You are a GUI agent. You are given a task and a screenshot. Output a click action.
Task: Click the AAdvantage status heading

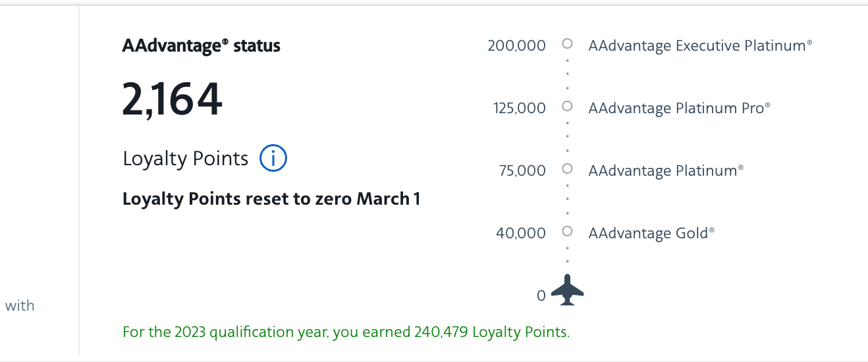[202, 46]
